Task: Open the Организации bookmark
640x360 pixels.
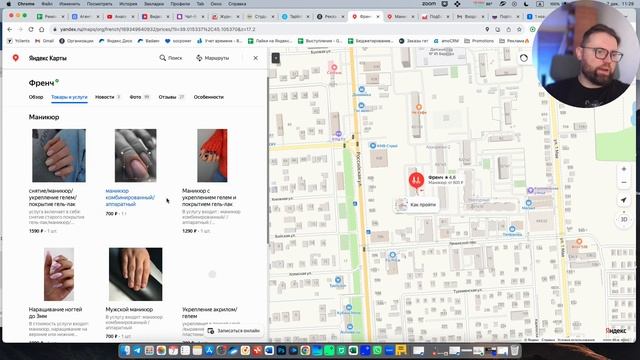Action: pos(76,41)
